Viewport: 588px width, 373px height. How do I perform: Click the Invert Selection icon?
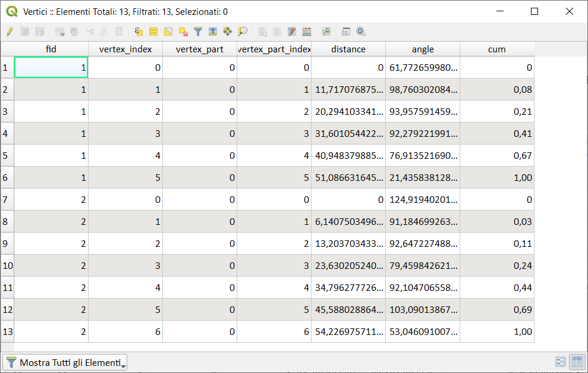pyautogui.click(x=168, y=32)
